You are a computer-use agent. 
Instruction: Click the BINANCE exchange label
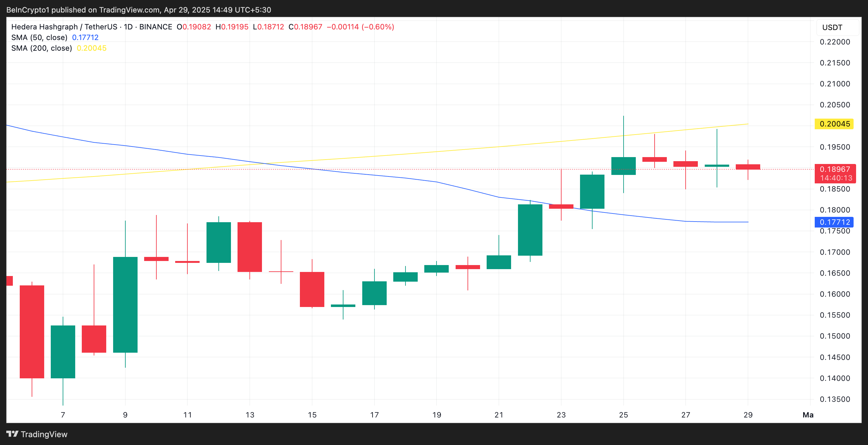coord(156,27)
